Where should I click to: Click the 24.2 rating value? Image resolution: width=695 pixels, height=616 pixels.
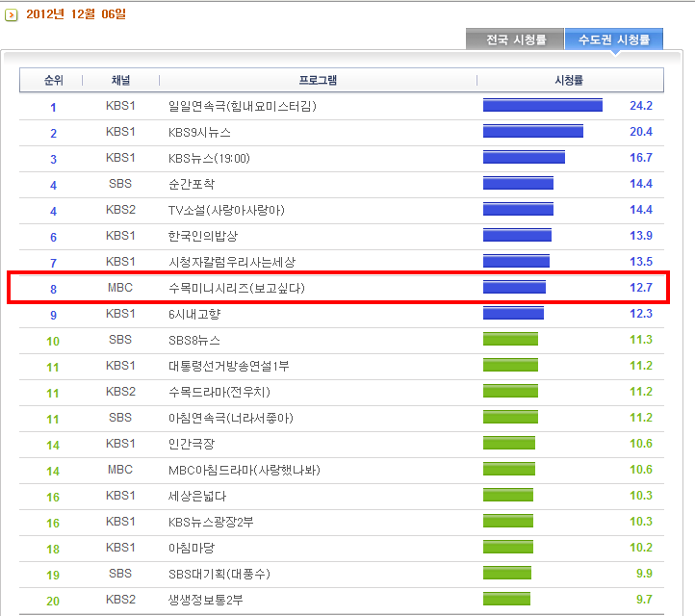641,106
